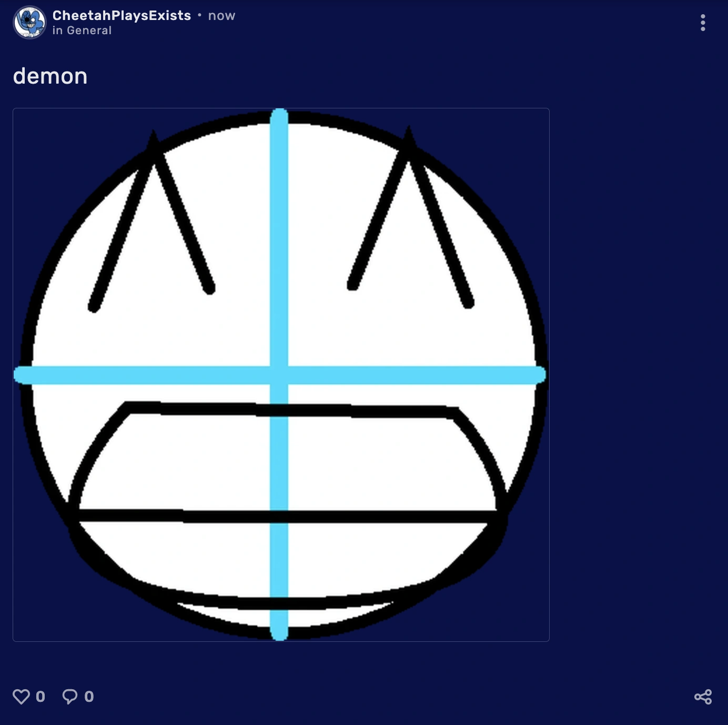Click the like count number
Viewport: 728px width, 725px height.
(x=41, y=697)
